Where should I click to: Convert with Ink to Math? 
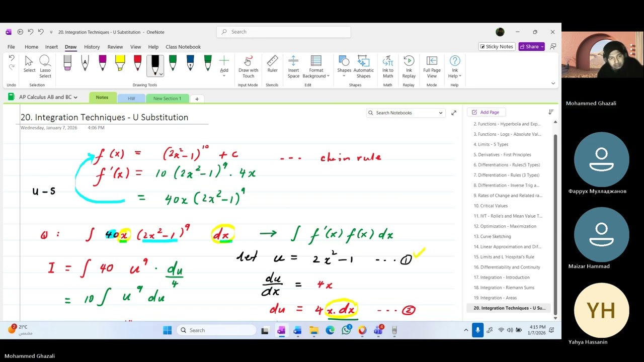[388, 67]
